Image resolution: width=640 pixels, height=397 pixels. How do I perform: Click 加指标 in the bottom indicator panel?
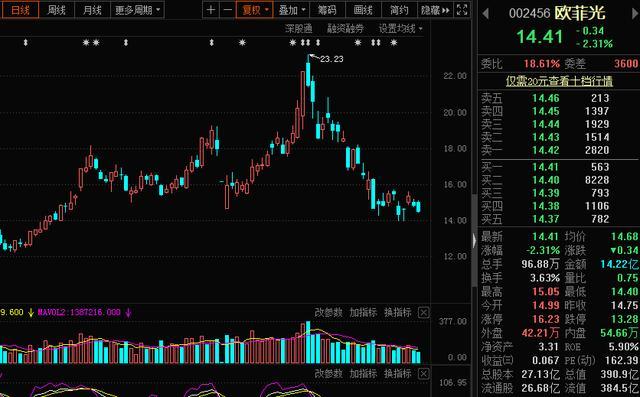pyautogui.click(x=363, y=373)
